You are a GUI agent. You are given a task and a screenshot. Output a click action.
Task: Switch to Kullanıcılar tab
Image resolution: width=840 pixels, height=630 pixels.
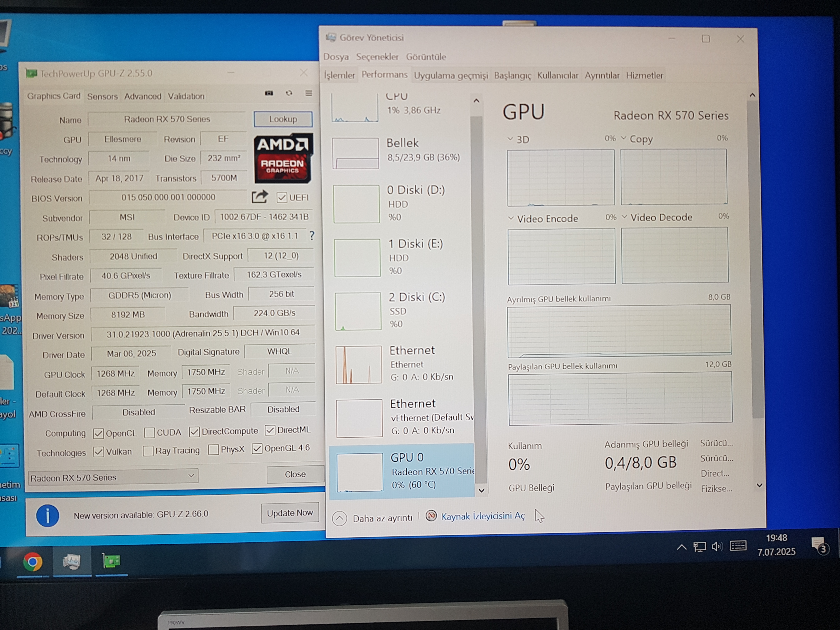tap(558, 75)
